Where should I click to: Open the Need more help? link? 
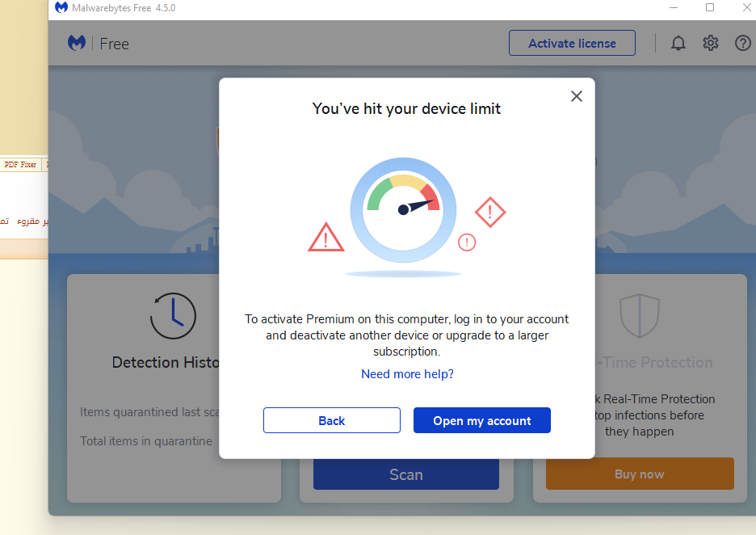click(407, 374)
